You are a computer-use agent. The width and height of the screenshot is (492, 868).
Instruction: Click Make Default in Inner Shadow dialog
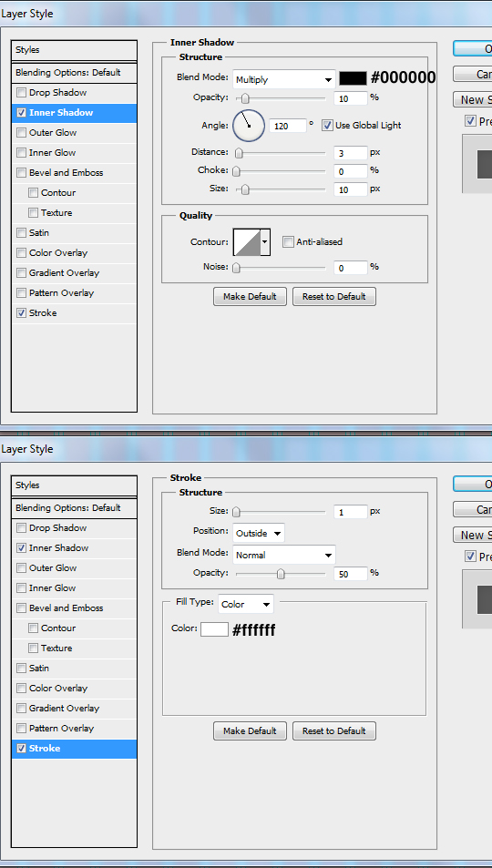click(250, 296)
